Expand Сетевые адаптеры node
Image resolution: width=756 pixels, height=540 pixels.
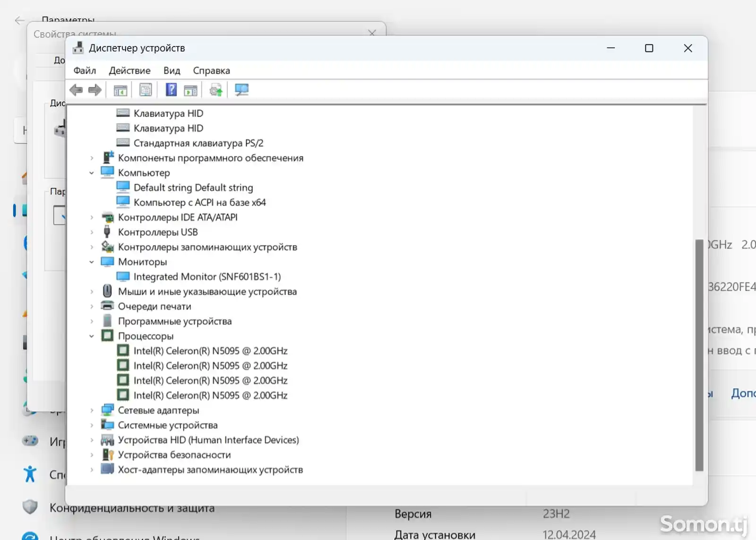pyautogui.click(x=92, y=411)
